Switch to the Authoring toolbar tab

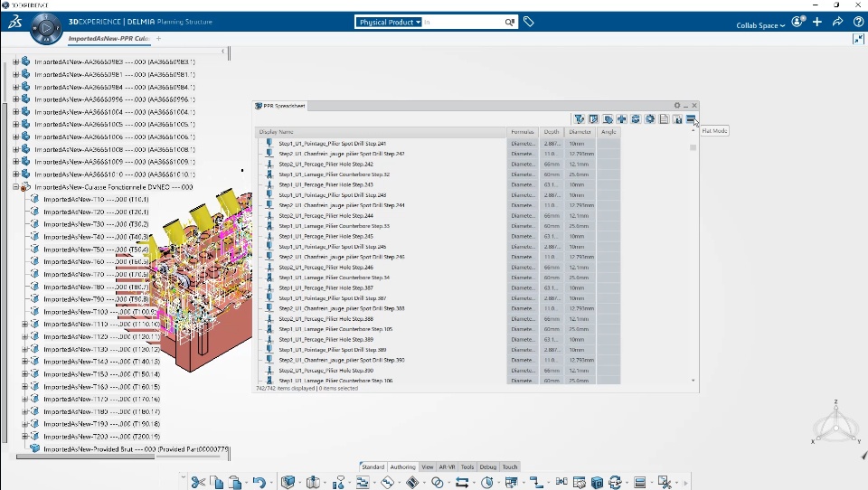(402, 467)
